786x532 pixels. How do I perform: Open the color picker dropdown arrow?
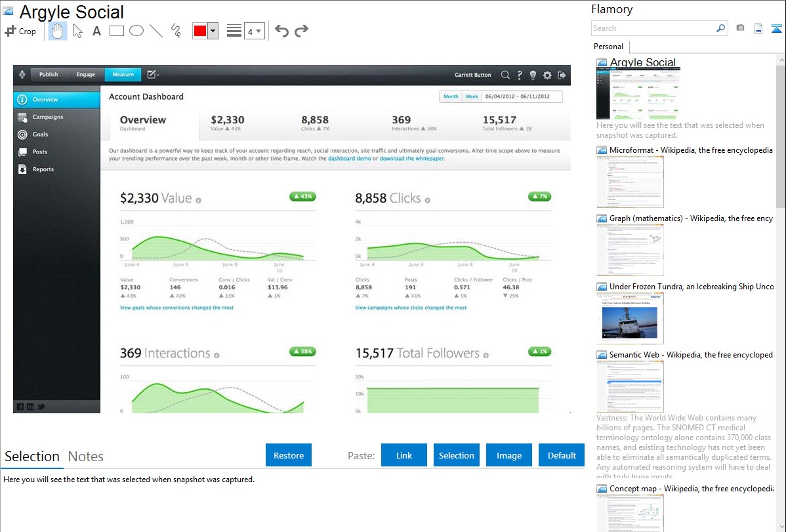pos(213,31)
